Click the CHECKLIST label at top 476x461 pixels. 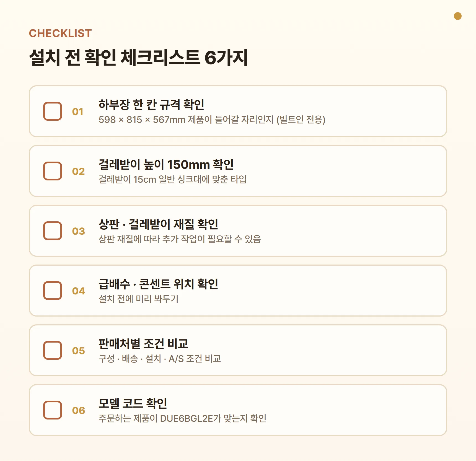60,33
